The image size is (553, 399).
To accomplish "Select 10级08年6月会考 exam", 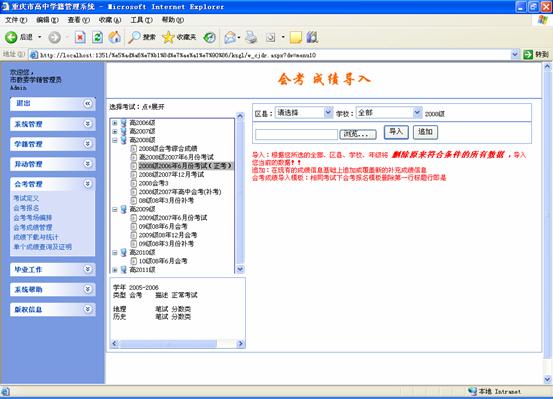I will (163, 261).
